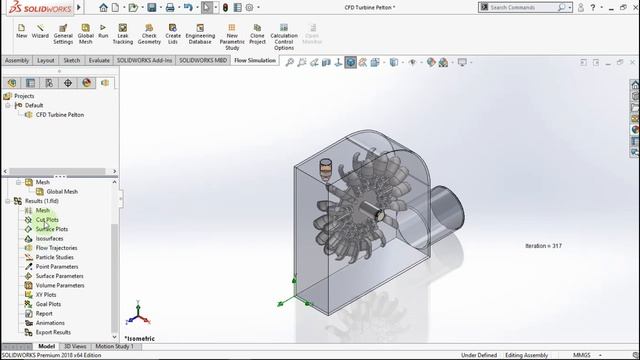Switch to the 3D Views bottom tab
This screenshot has width=640, height=360.
coord(75,347)
